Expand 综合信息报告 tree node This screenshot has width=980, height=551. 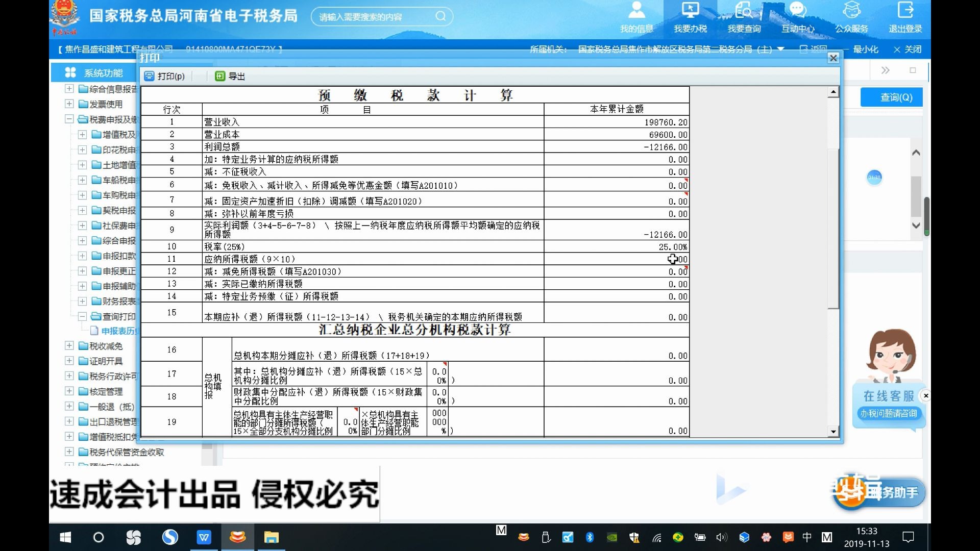pos(69,89)
